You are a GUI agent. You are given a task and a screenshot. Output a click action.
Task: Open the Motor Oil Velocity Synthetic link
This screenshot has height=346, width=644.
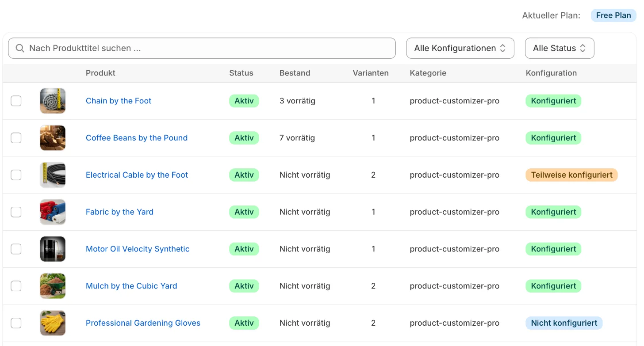pyautogui.click(x=138, y=249)
